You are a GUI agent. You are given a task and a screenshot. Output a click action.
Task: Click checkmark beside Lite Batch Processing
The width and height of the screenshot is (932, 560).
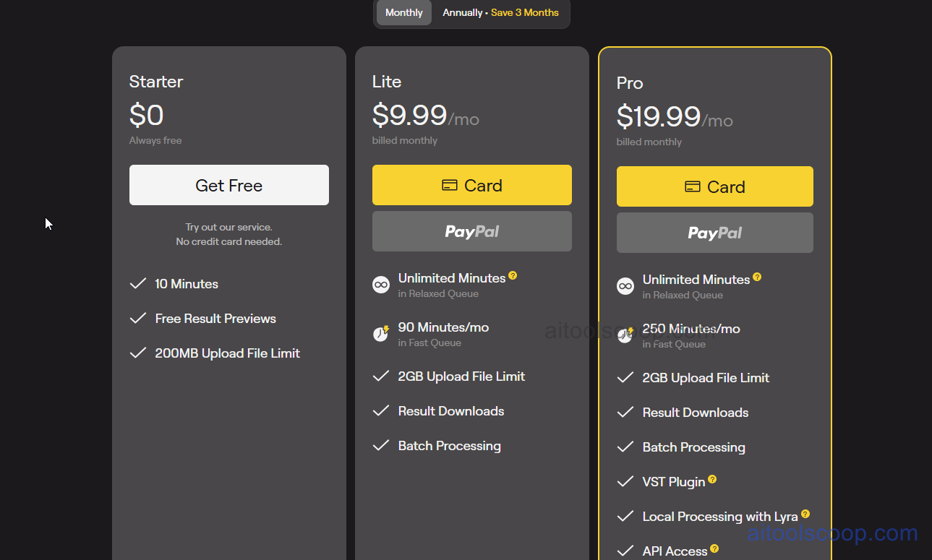(381, 446)
